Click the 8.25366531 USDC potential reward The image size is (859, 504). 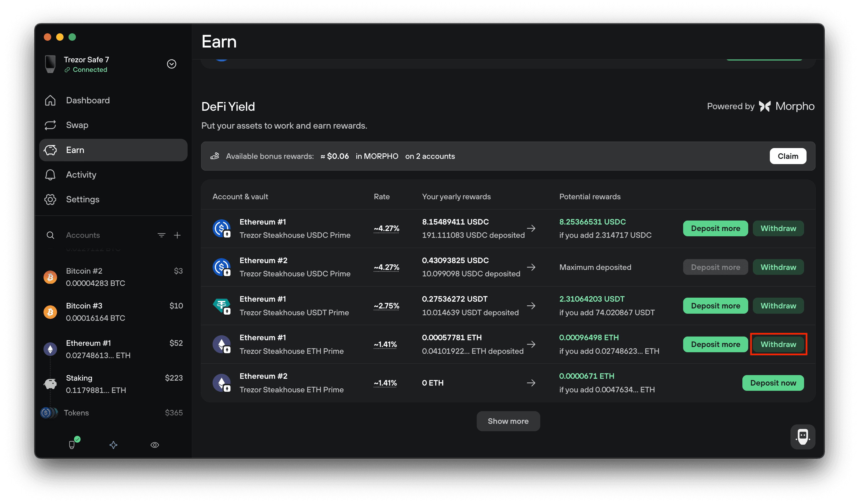click(x=592, y=222)
